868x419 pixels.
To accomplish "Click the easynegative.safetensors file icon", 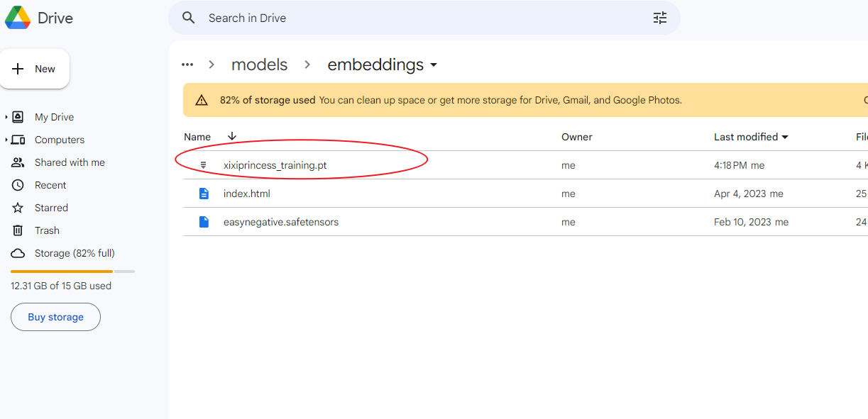I will [x=204, y=222].
